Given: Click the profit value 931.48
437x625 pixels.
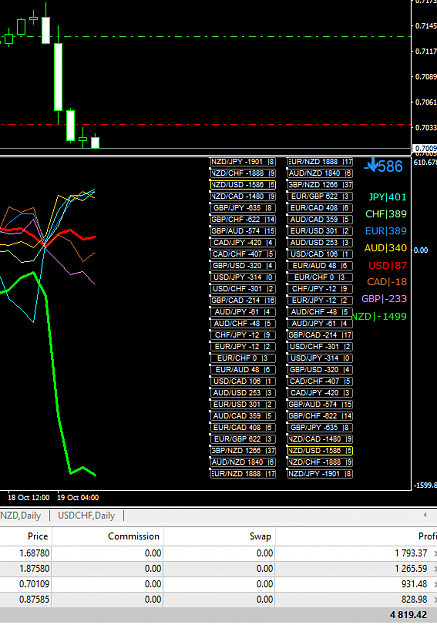Looking at the screenshot, I should click(x=414, y=584).
